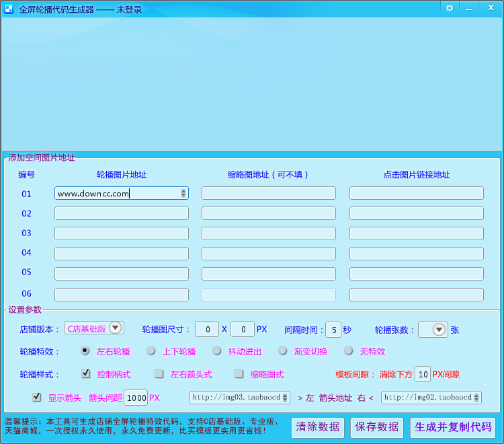
Task: Select the 上下轮播 effect option
Action: [151, 350]
